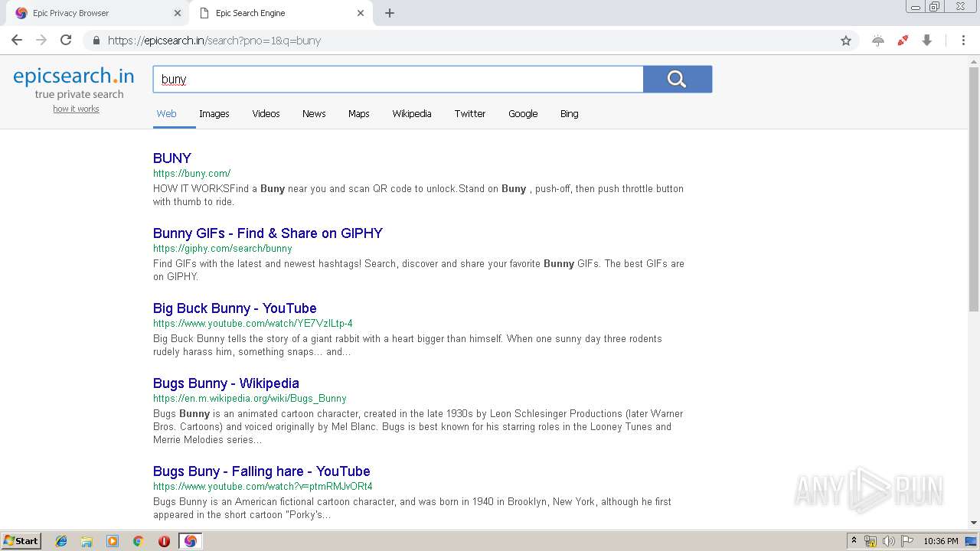Launch Internet Explorer from taskbar
Screen dimensions: 980x551
coord(61,541)
